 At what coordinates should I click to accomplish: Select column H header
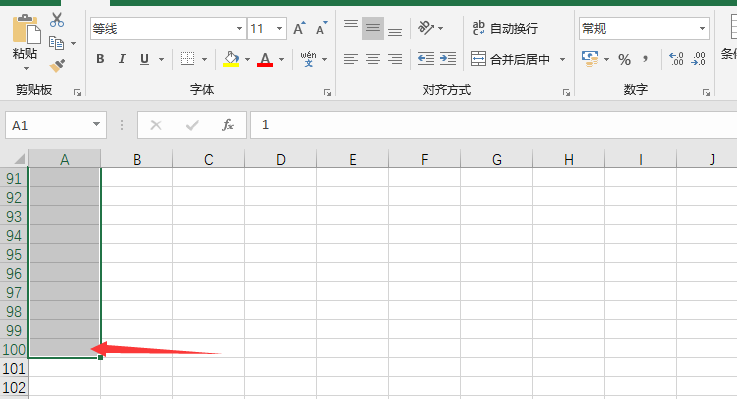point(569,159)
